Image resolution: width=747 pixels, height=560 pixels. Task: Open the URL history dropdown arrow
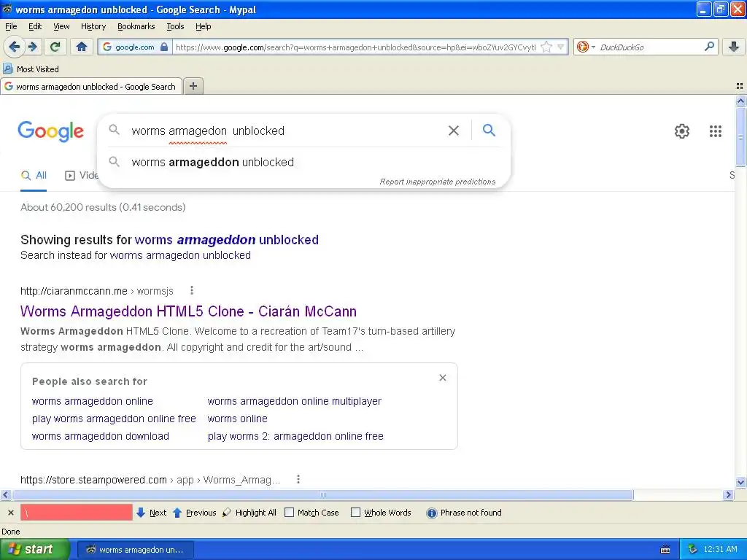561,47
